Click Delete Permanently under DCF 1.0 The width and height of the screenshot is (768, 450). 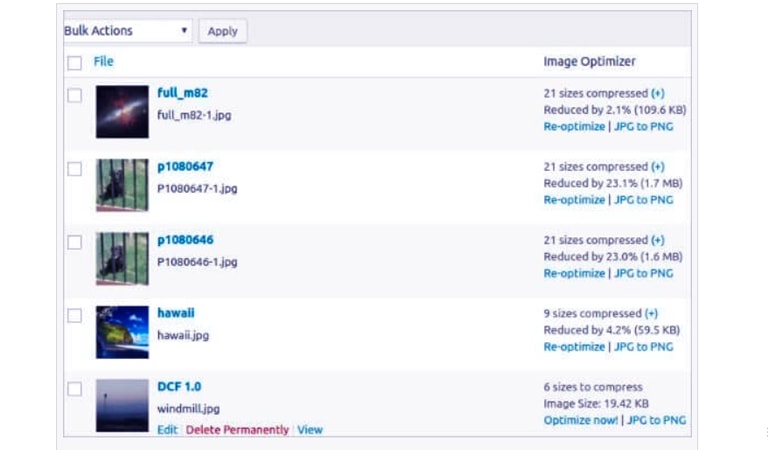[237, 430]
